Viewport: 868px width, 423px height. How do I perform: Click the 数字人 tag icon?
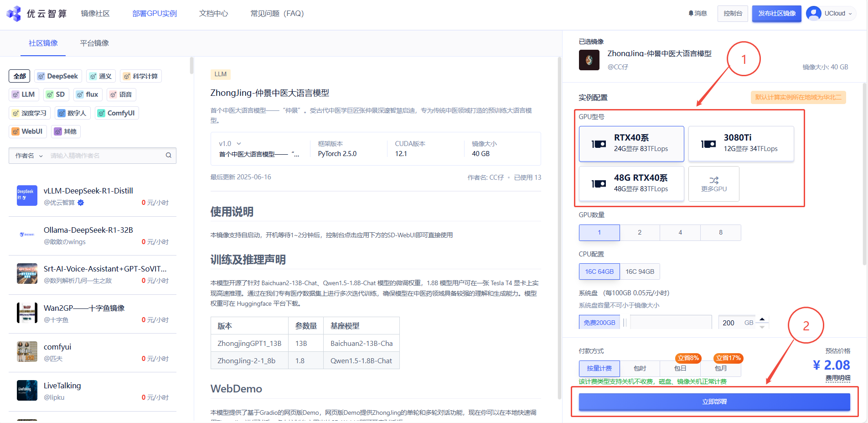tap(62, 113)
